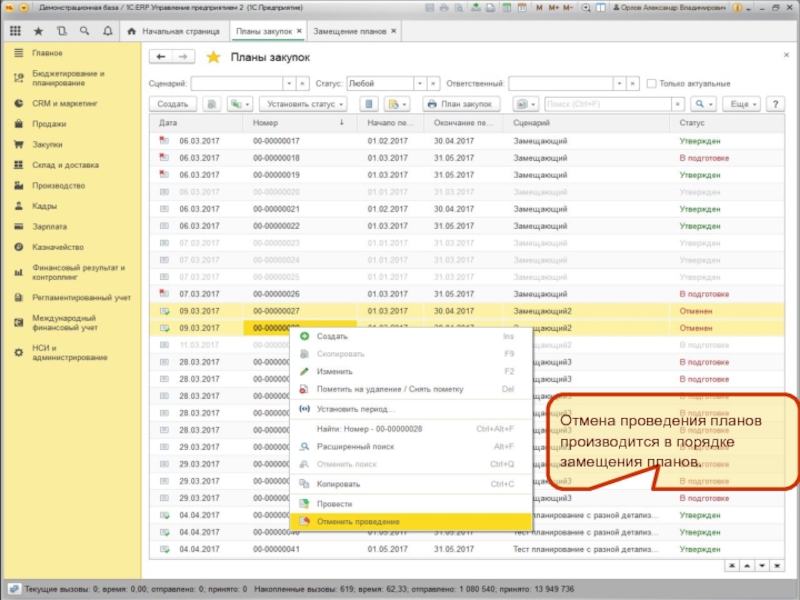Screen dimensions: 800x600
Task: Select Отменить проведение in context menu
Action: [358, 522]
